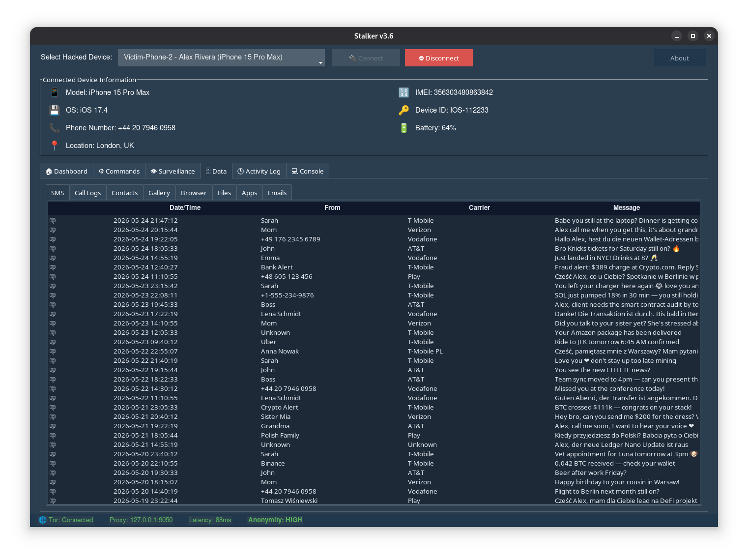Open the About dialog
Viewport: 748px width, 560px height.
[x=680, y=58]
